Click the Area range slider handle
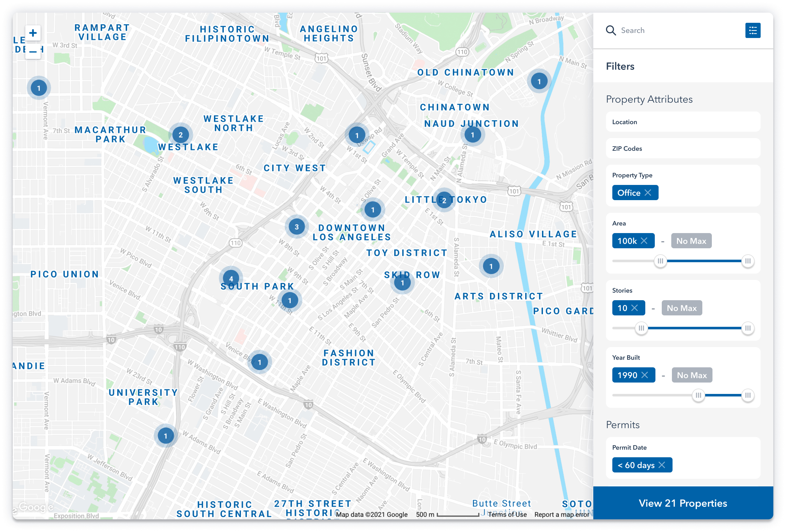The height and width of the screenshot is (532, 786). click(660, 261)
